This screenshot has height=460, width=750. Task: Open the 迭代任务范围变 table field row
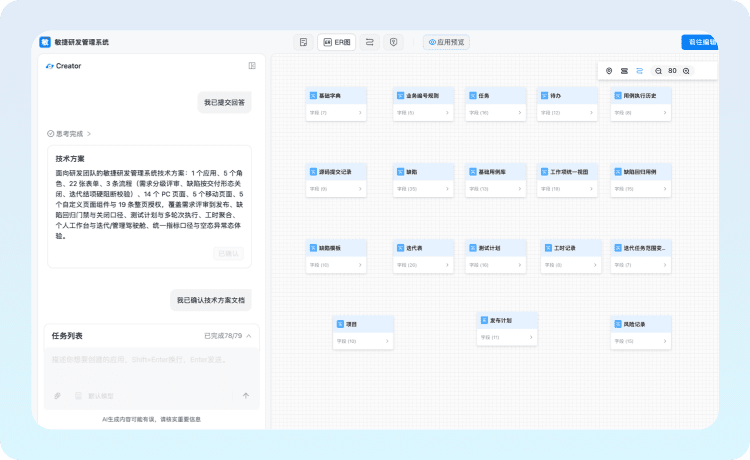[x=641, y=265]
